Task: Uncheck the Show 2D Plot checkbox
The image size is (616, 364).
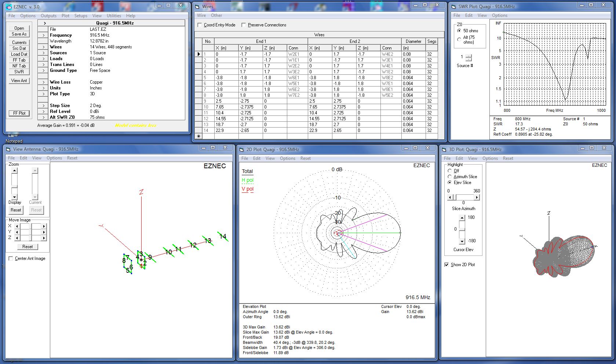Action: point(446,265)
